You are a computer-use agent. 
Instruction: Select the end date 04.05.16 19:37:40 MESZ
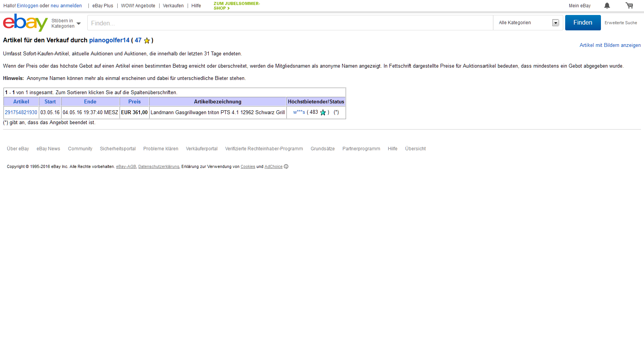point(90,113)
